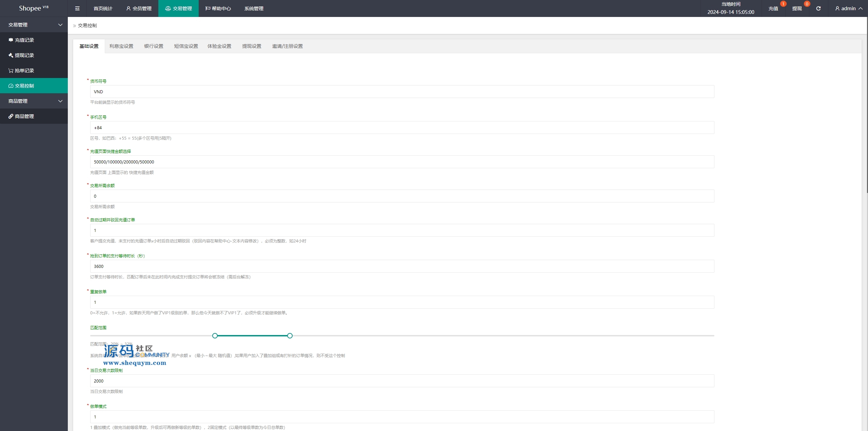Screen dimensions: 868x431
Task: Open 抢单记录 cart item in sidebar
Action: (24, 71)
